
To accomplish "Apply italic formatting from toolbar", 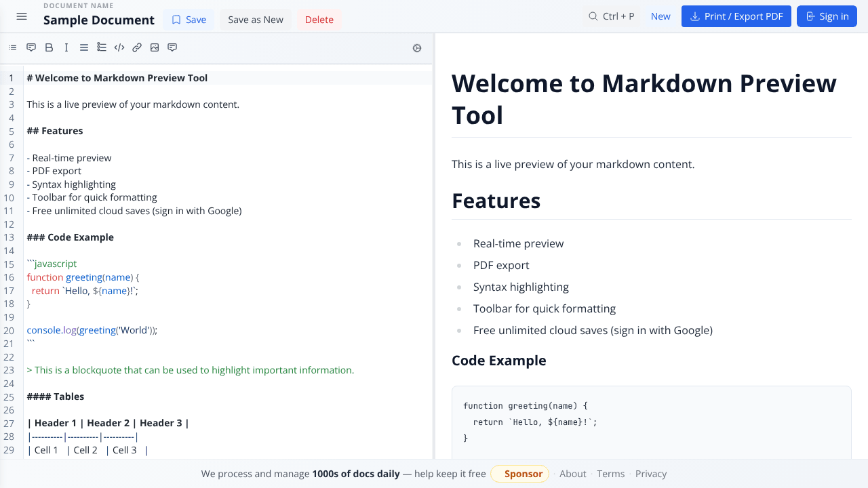I will [x=66, y=47].
